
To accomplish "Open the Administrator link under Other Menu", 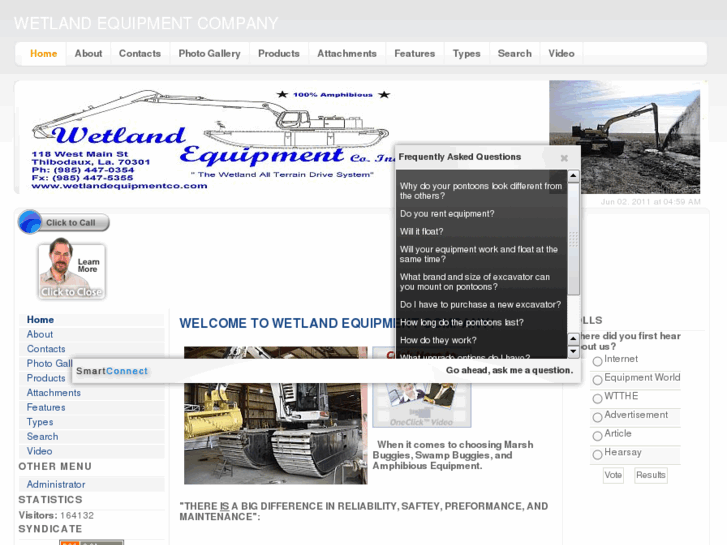I will [x=91, y=484].
